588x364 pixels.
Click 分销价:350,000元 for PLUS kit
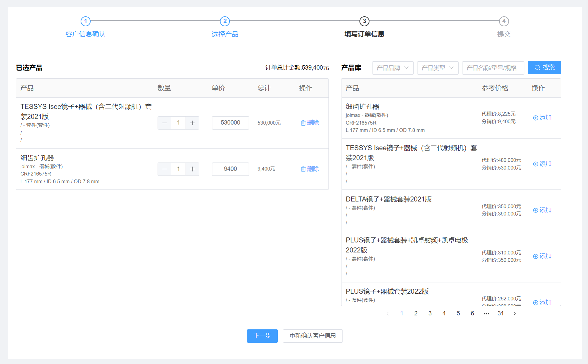[x=501, y=260]
